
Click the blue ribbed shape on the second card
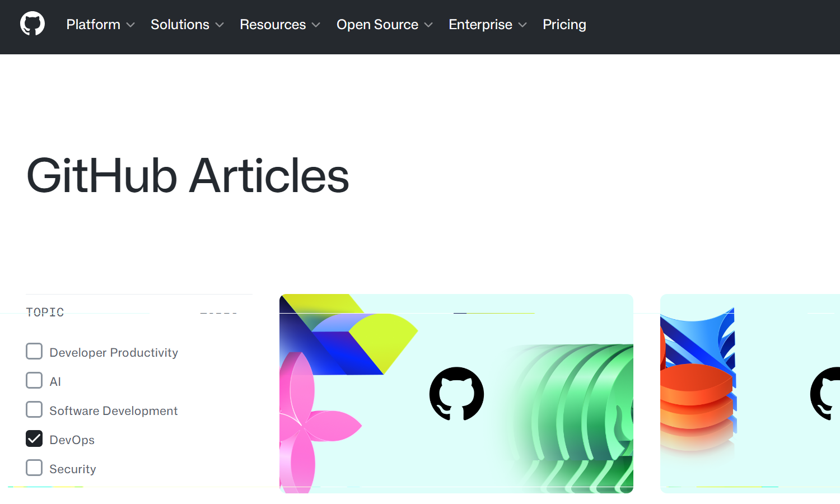706,336
